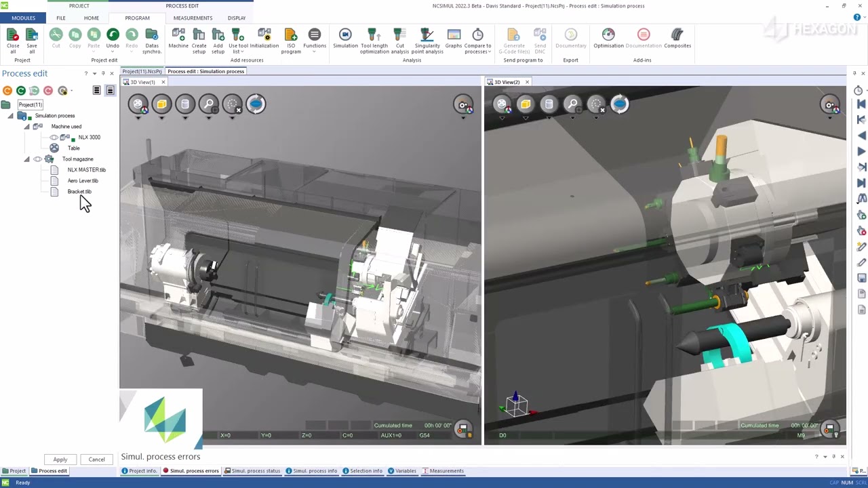
Task: Close the 3D View(1) tab
Action: [x=163, y=82]
